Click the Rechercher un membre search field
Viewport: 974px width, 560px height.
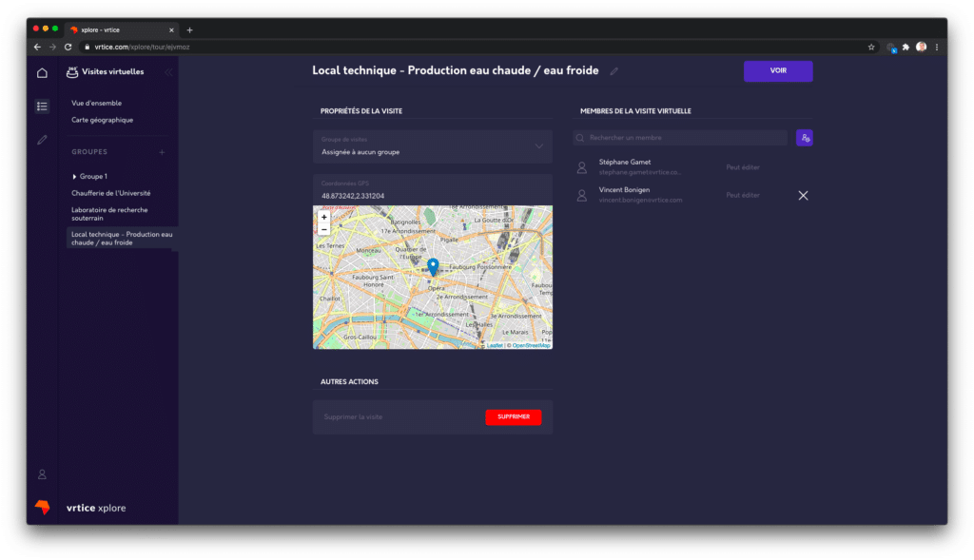(681, 139)
